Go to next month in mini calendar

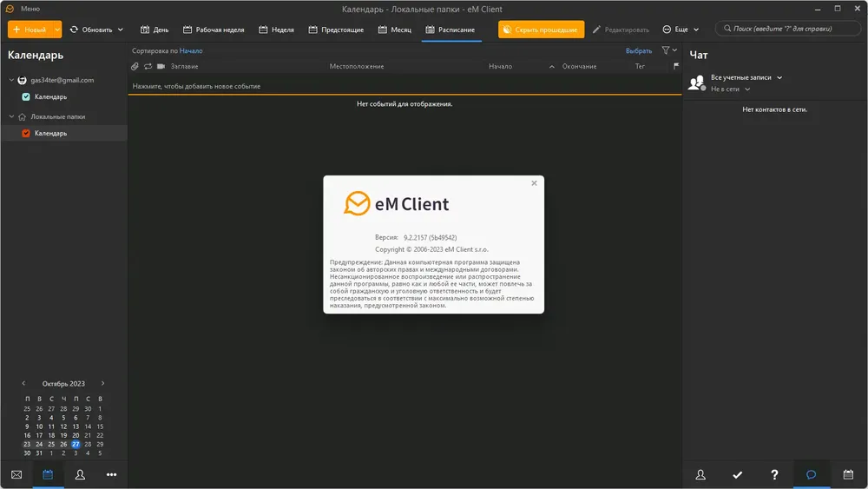tap(102, 383)
